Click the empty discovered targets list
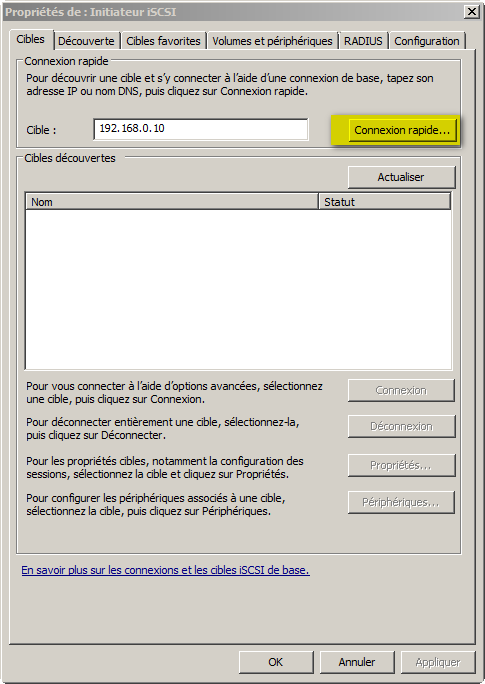 239,289
